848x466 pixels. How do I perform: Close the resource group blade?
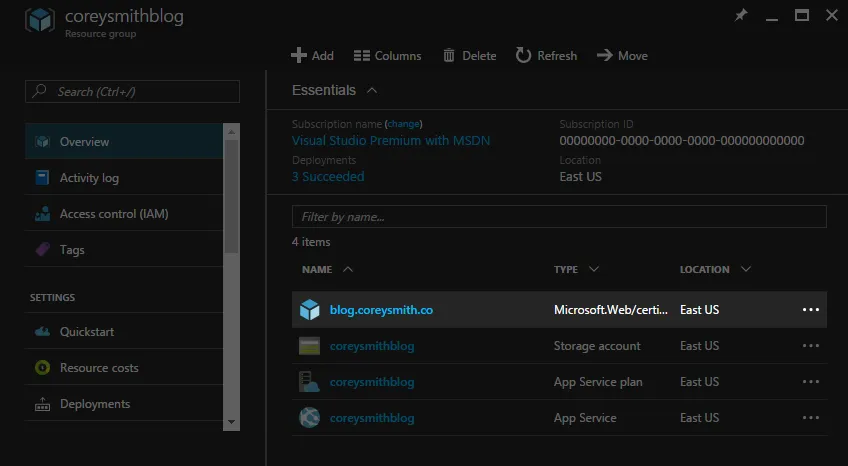coord(832,15)
